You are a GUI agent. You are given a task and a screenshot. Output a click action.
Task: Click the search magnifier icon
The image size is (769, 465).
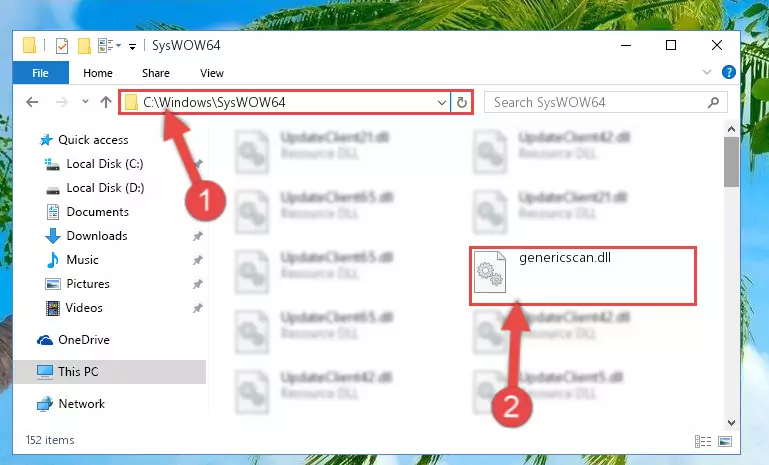[714, 102]
